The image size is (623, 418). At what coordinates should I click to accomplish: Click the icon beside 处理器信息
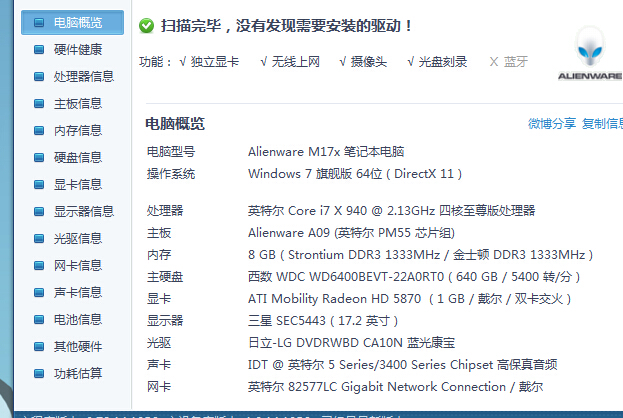click(x=39, y=76)
